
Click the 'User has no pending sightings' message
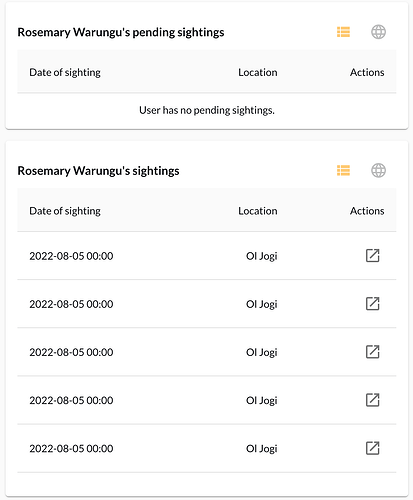click(x=207, y=110)
